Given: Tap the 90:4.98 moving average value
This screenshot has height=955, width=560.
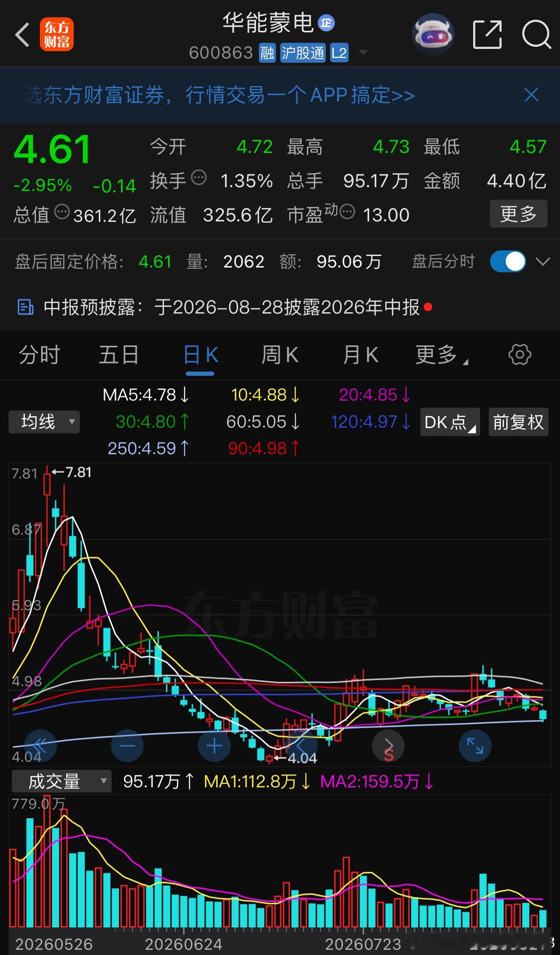Looking at the screenshot, I should pyautogui.click(x=264, y=448).
